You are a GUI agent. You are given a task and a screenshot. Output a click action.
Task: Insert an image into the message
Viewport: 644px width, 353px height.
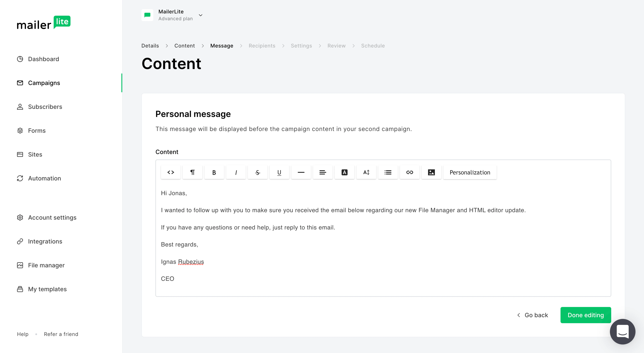[x=431, y=172]
